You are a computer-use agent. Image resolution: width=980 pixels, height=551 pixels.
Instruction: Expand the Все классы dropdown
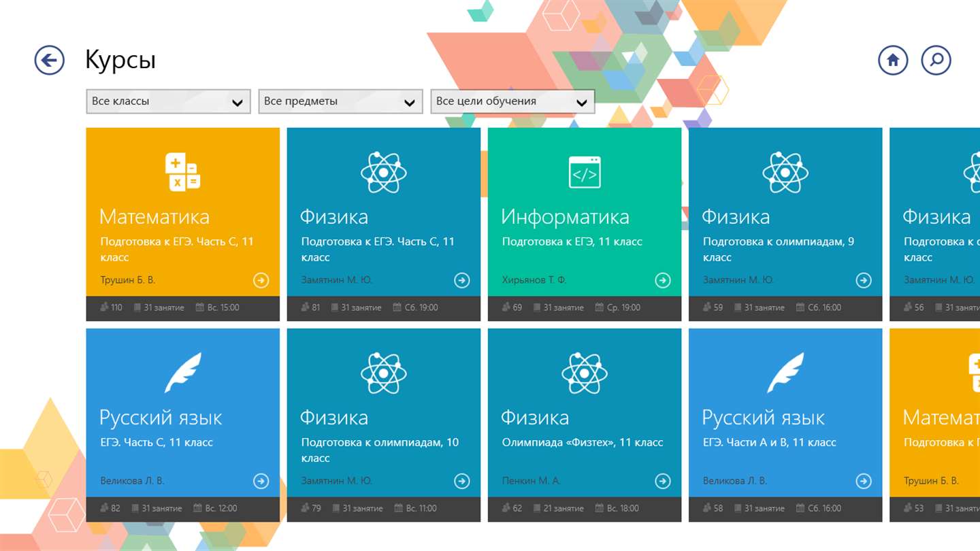168,101
